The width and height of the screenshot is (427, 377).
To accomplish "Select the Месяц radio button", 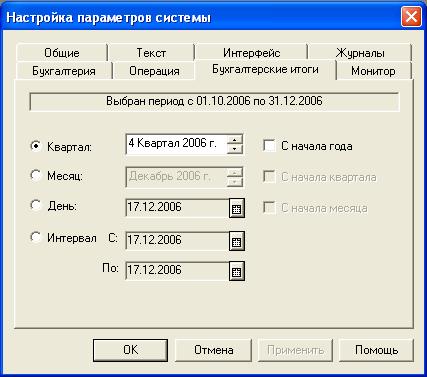I will (x=35, y=175).
